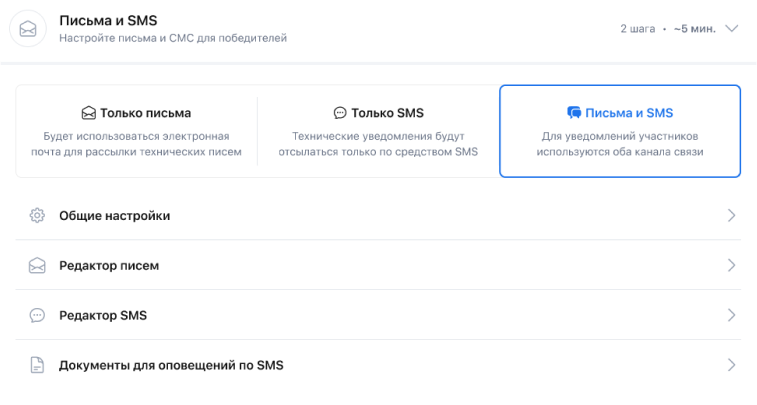Click the Редактор SMS label
The width and height of the screenshot is (757, 405).
103,315
